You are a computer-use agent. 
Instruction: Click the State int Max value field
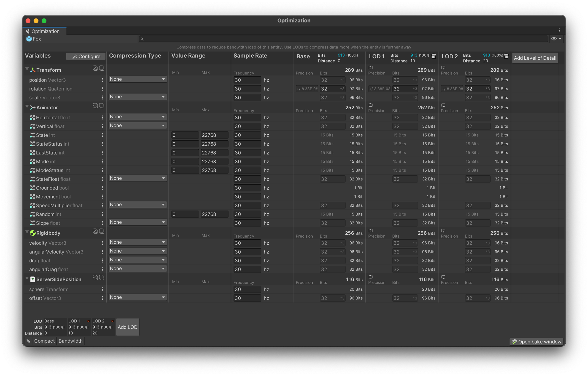(x=214, y=135)
